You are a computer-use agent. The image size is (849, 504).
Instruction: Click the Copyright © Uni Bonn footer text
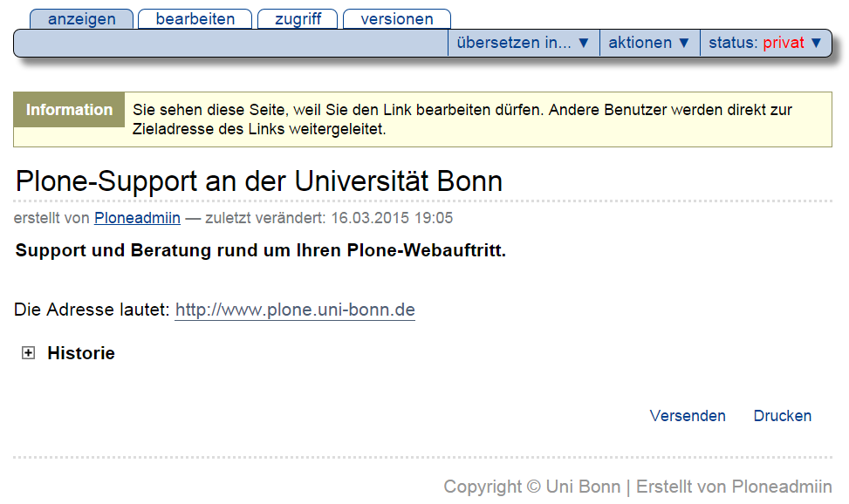tap(531, 487)
